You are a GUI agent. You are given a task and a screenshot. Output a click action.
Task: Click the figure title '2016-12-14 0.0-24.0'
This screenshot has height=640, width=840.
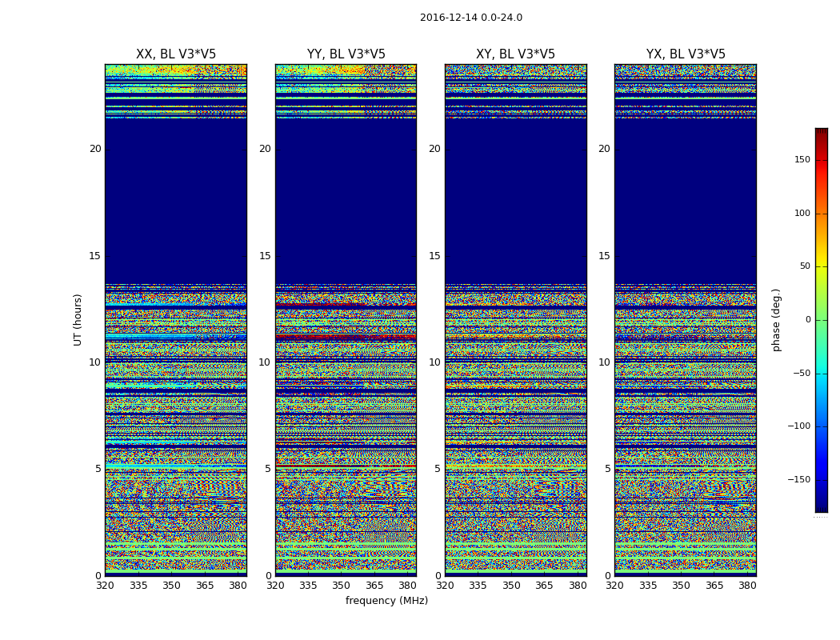coord(471,18)
